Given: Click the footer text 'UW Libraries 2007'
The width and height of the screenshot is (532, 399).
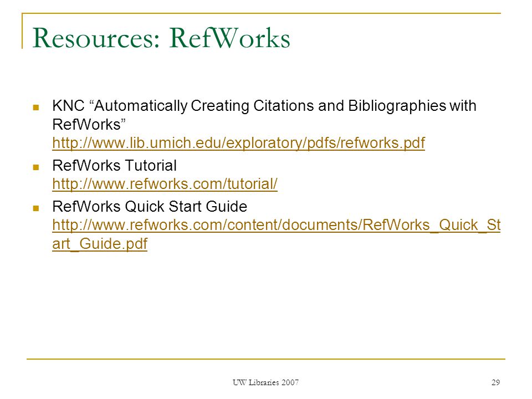Looking at the screenshot, I should pos(265,382).
